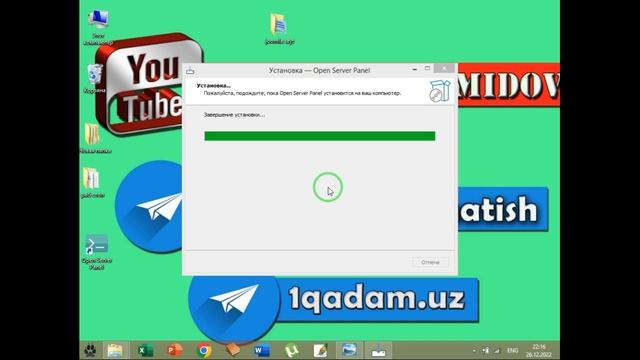Open the brown book app on taskbar
Image resolution: width=640 pixels, height=360 pixels.
[x=233, y=350]
